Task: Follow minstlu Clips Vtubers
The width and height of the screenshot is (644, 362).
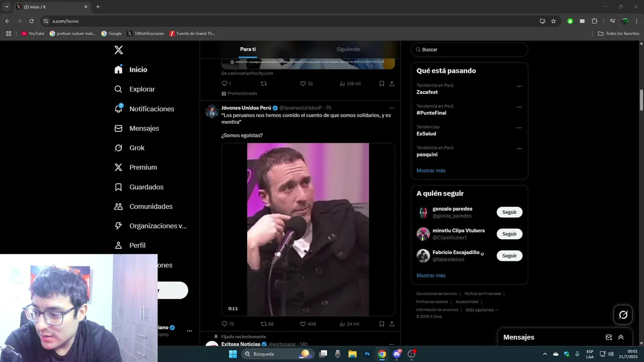Action: pyautogui.click(x=509, y=234)
